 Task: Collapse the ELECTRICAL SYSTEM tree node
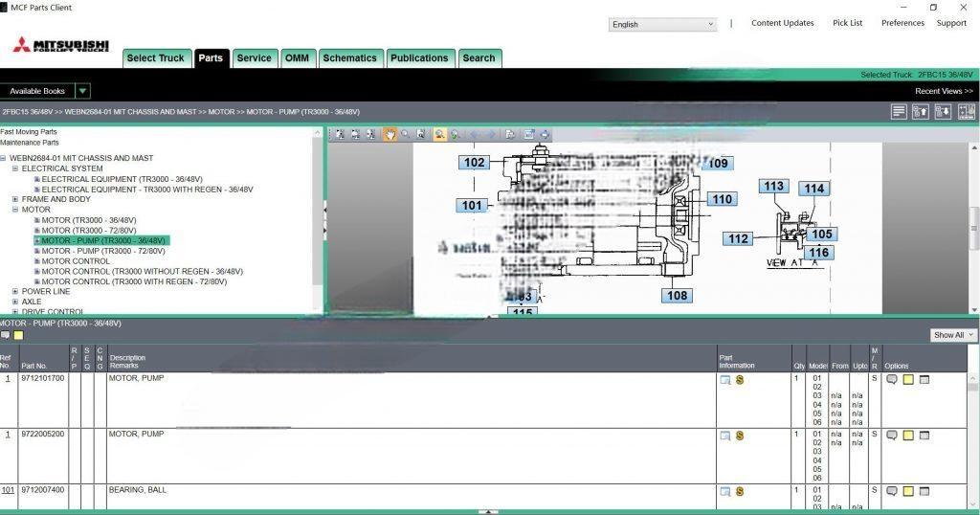[15, 168]
